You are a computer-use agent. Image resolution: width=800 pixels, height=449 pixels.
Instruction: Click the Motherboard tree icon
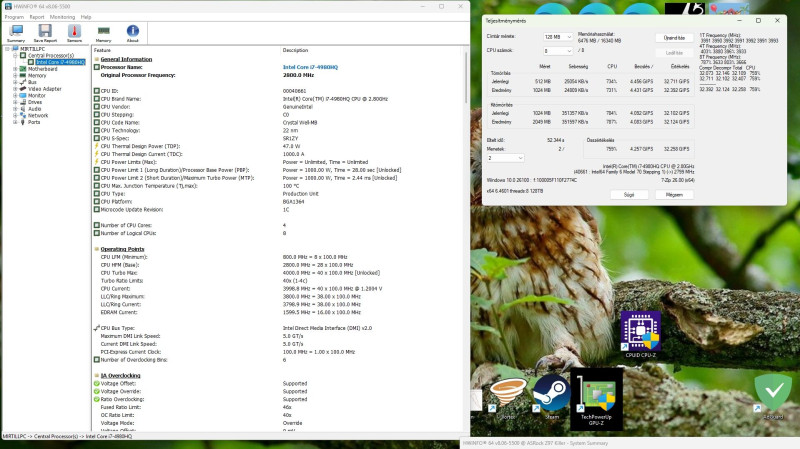(x=22, y=68)
